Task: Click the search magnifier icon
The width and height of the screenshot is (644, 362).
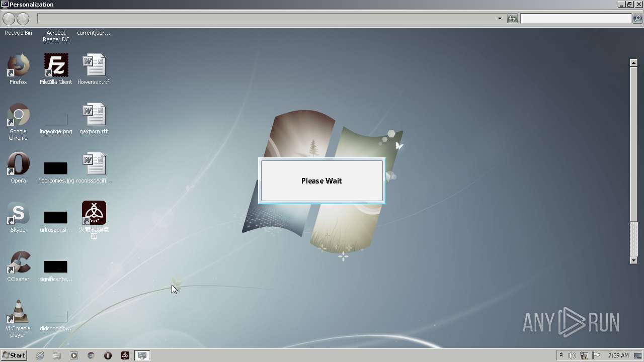Action: [x=637, y=19]
